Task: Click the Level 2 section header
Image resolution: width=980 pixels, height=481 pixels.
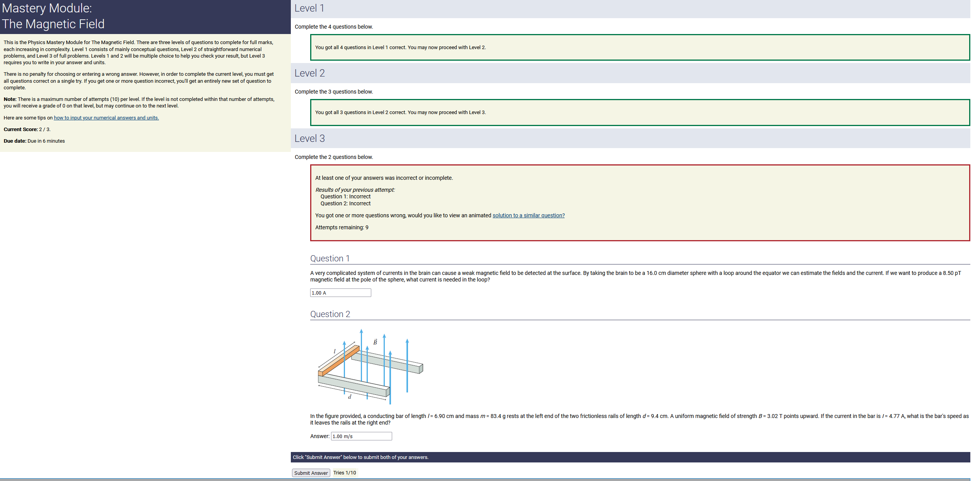Action: click(x=309, y=73)
